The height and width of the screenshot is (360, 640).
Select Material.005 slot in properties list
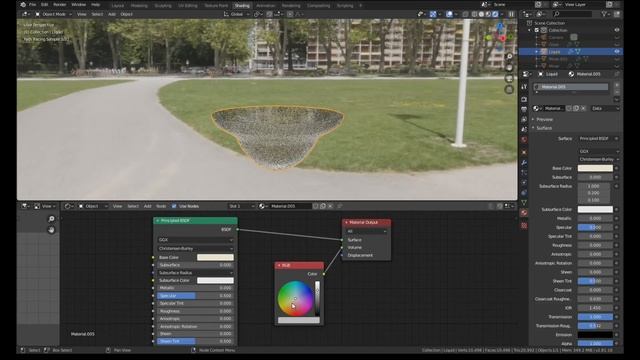[x=571, y=87]
